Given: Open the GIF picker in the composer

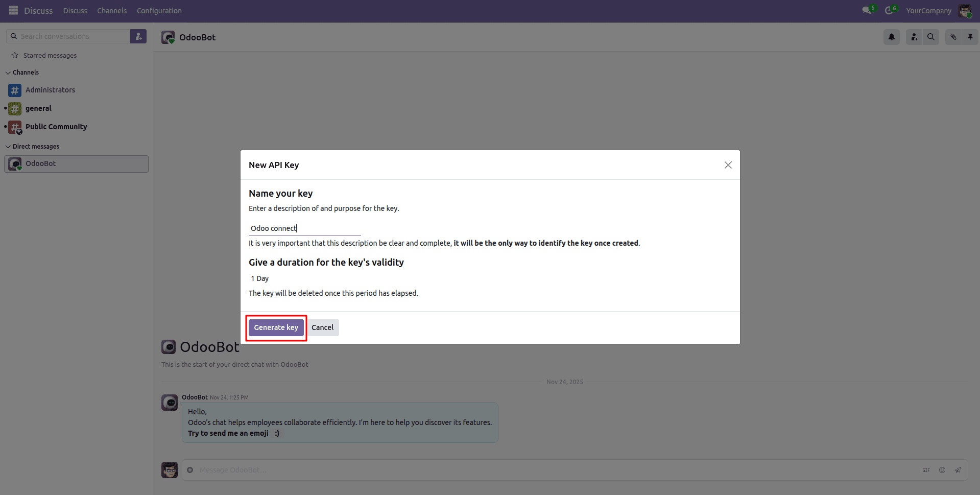Looking at the screenshot, I should [926, 470].
